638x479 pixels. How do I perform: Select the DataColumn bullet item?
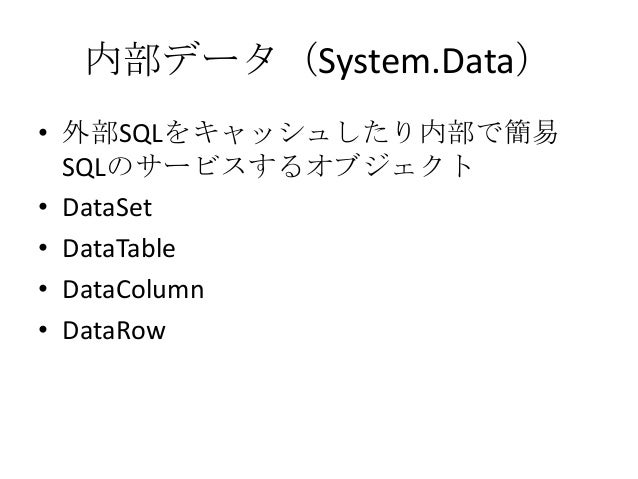click(x=133, y=289)
